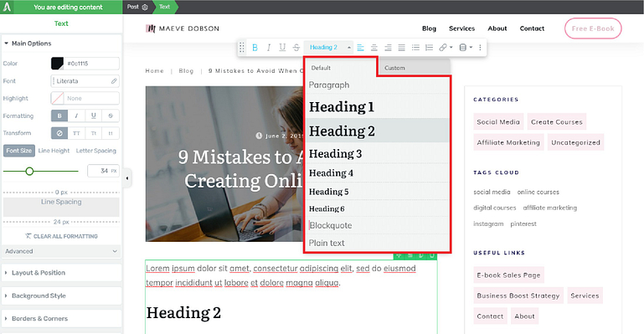644x334 pixels.
Task: Click the E-book Sales Page link
Action: tap(508, 275)
